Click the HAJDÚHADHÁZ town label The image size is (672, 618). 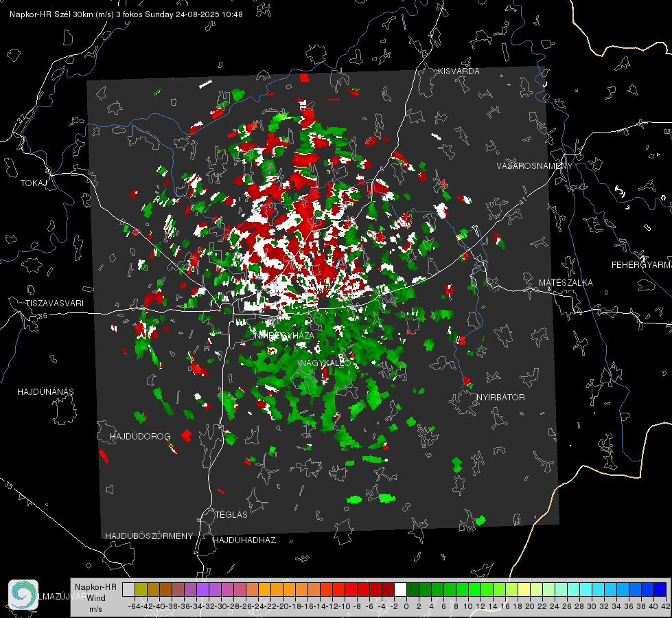click(244, 540)
